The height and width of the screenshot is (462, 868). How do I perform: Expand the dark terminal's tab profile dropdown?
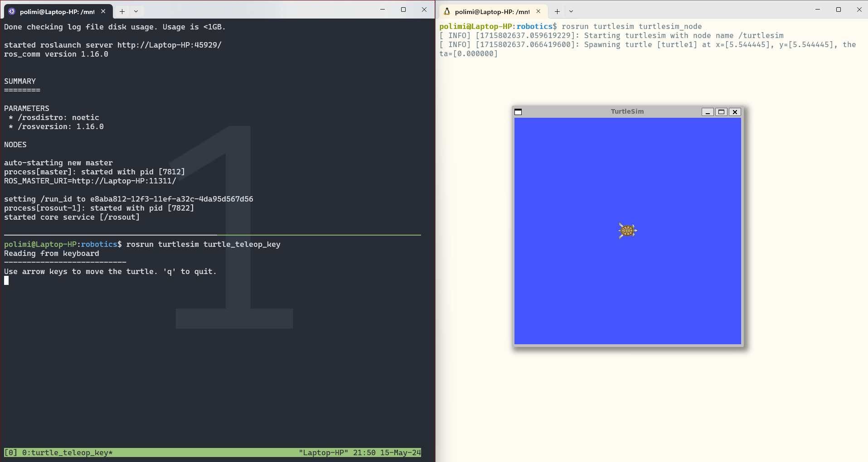coord(136,11)
